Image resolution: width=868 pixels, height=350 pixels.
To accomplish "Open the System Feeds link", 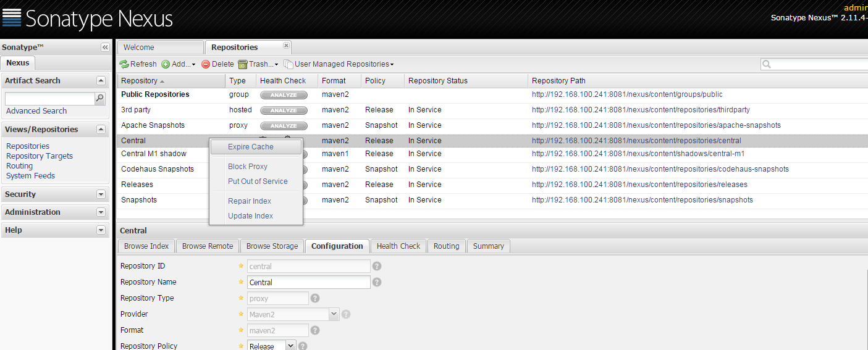I will [x=31, y=176].
